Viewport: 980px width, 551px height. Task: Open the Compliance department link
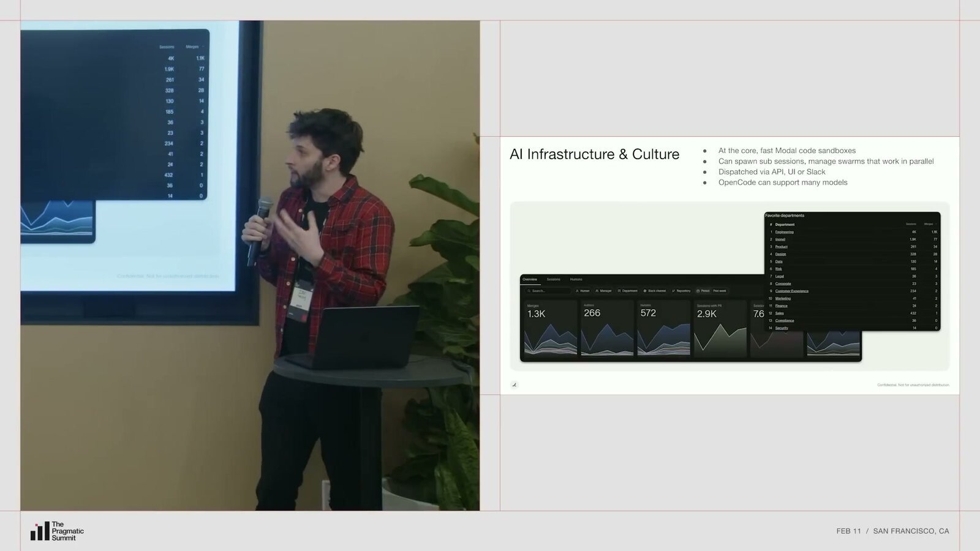pos(784,320)
